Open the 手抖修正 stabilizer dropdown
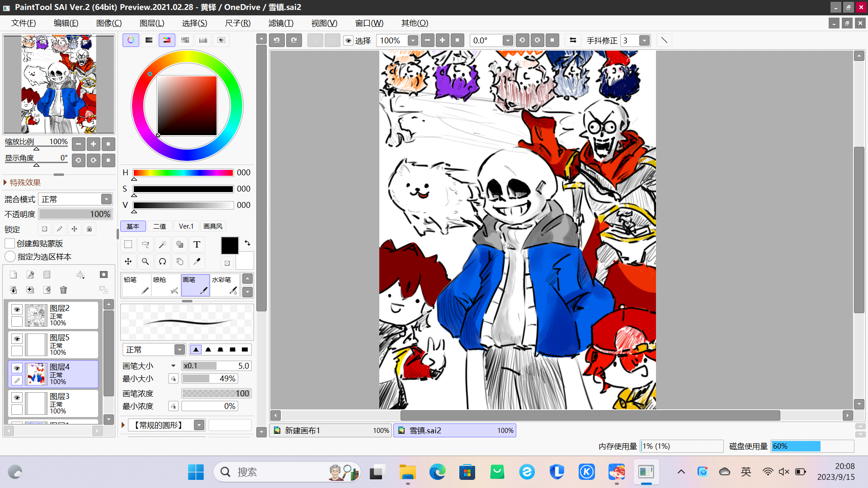 (644, 41)
